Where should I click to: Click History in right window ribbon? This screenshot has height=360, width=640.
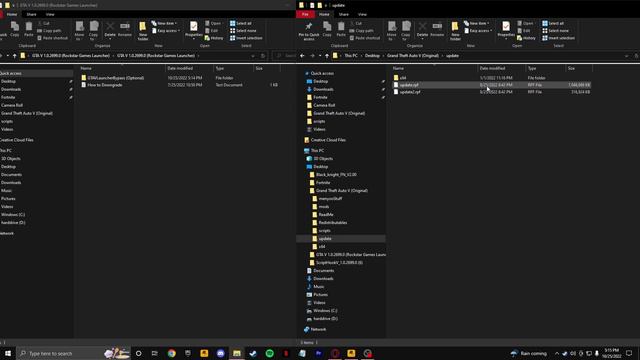527,38
